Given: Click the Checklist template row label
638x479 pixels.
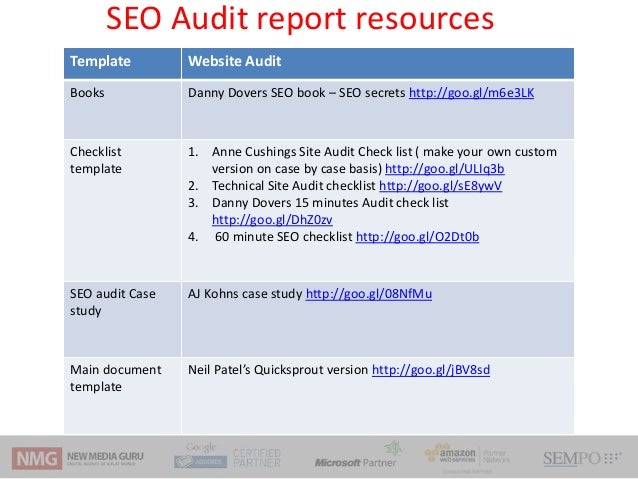Looking at the screenshot, I should click(x=96, y=160).
